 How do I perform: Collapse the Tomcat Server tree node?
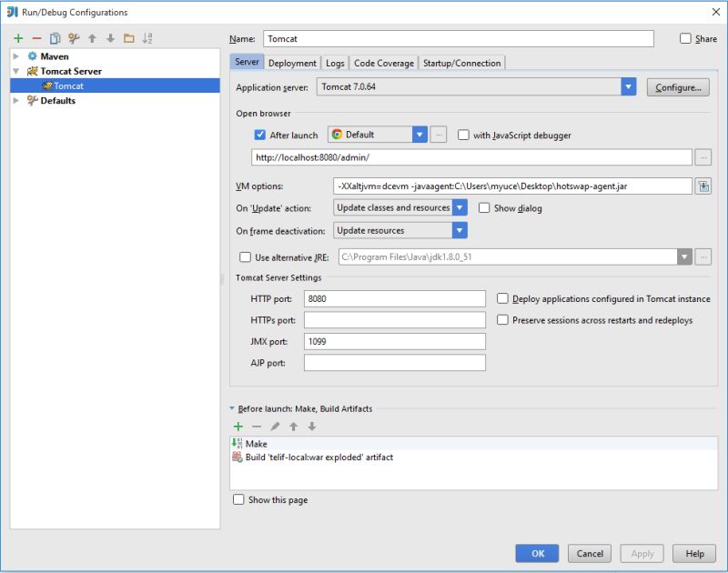click(x=16, y=71)
